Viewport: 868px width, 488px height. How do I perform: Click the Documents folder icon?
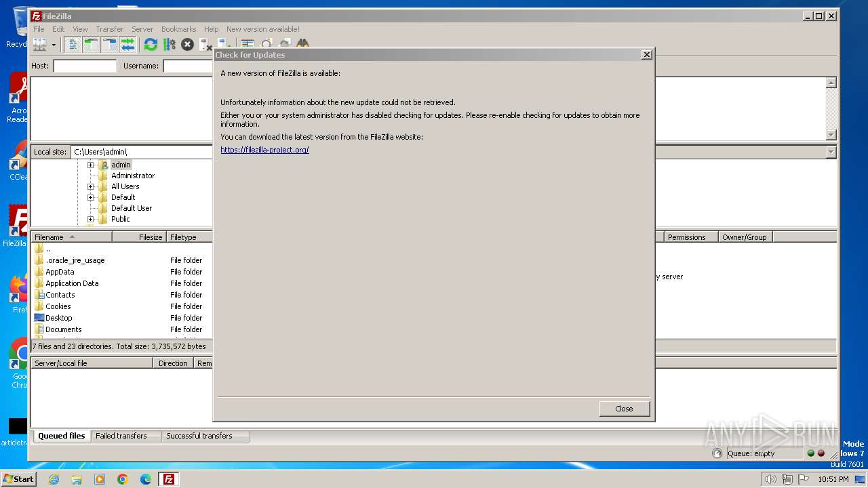tap(39, 329)
